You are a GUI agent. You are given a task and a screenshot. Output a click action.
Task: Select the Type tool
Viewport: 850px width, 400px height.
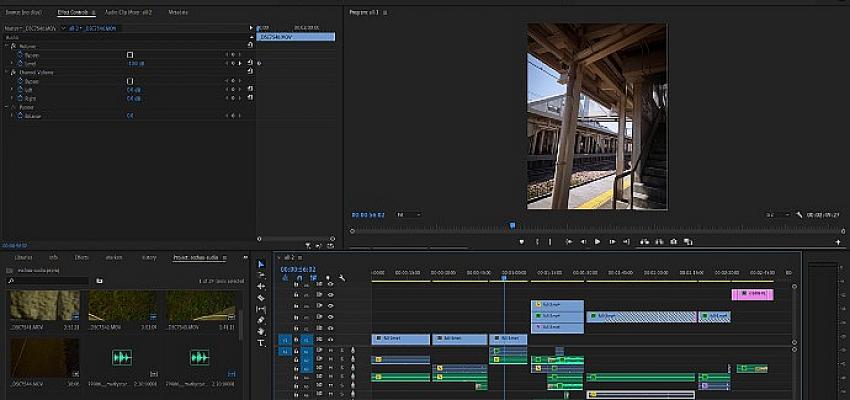tap(261, 343)
